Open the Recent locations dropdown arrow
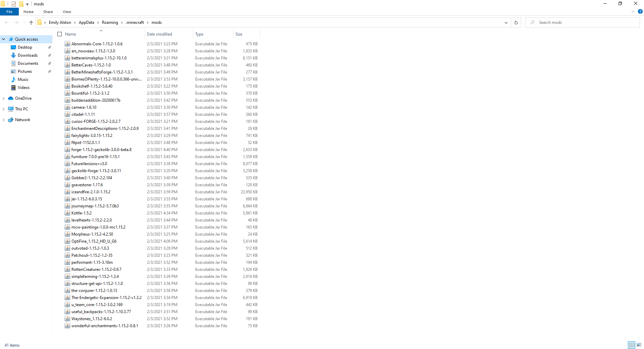The width and height of the screenshot is (644, 349). [24, 22]
